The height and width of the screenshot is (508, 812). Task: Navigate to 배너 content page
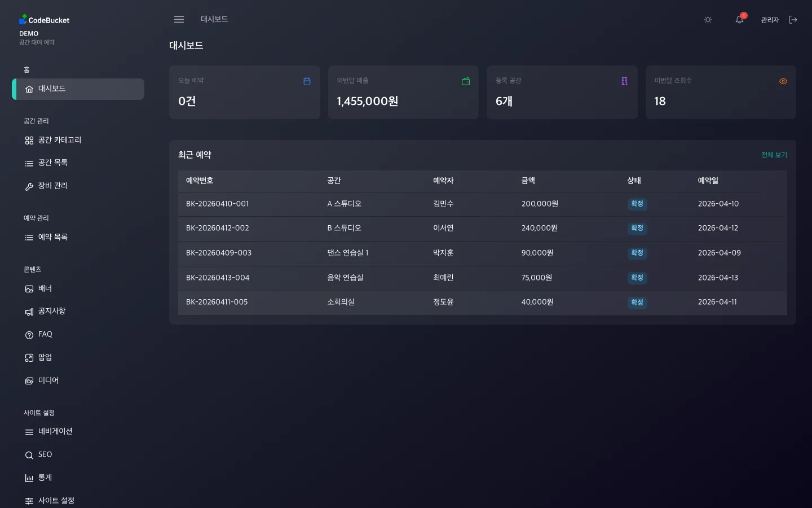pyautogui.click(x=45, y=288)
